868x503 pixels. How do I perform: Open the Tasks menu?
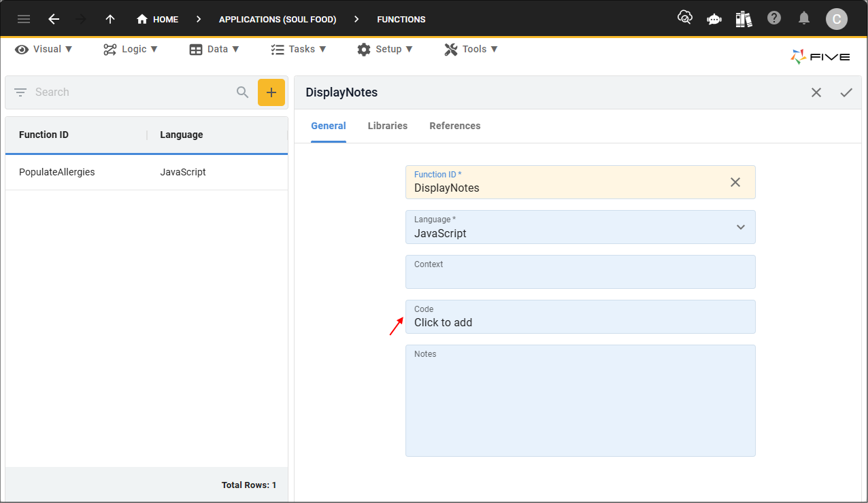pos(299,49)
